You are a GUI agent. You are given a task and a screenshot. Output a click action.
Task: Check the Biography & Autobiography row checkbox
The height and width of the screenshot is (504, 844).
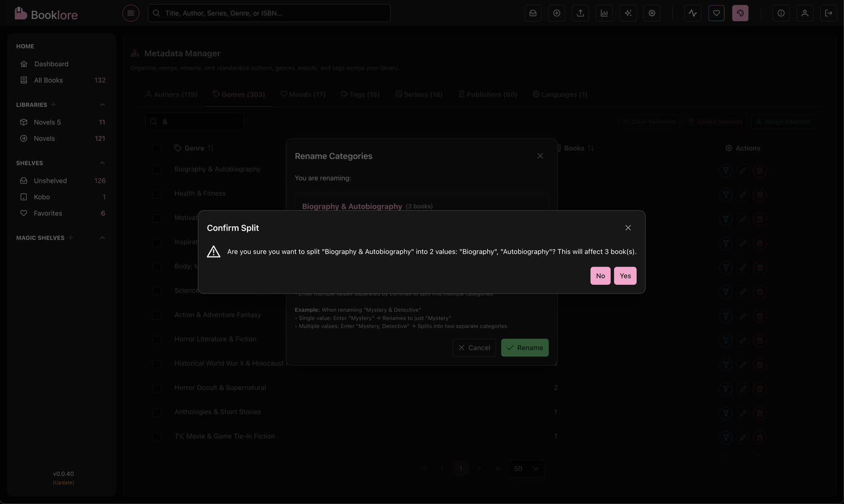click(x=156, y=170)
